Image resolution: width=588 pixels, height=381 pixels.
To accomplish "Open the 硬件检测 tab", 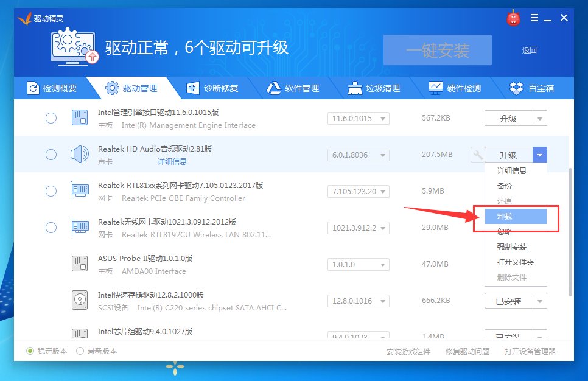I will [455, 88].
